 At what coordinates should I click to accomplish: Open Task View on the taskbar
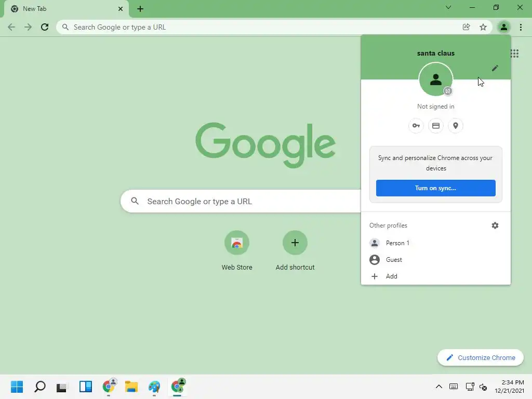click(x=62, y=387)
